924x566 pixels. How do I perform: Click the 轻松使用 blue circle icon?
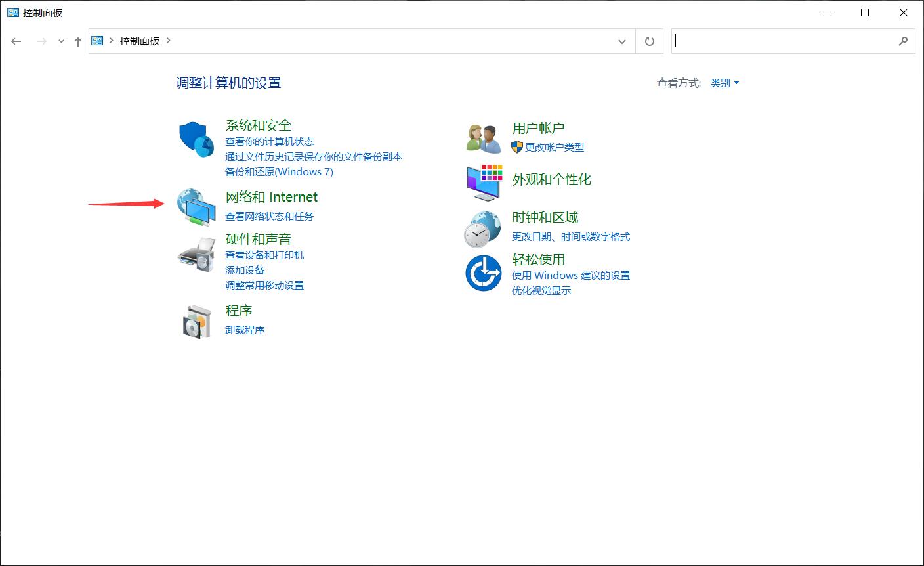(x=484, y=272)
